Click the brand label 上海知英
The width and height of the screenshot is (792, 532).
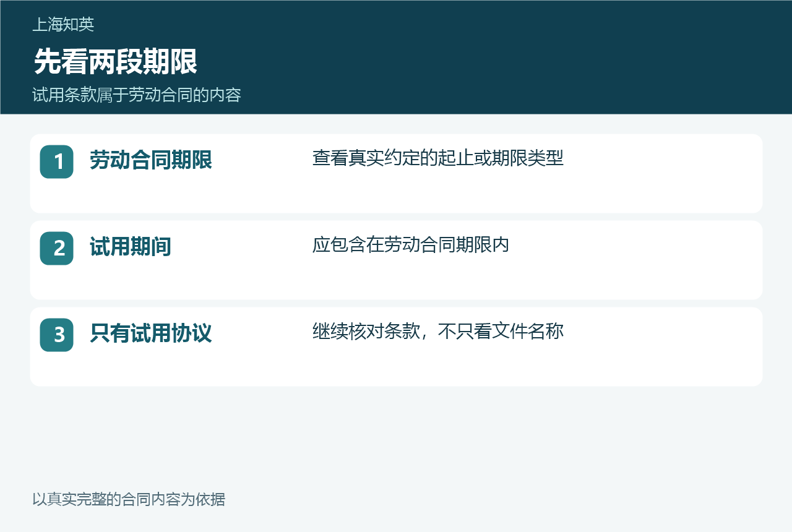(x=63, y=25)
